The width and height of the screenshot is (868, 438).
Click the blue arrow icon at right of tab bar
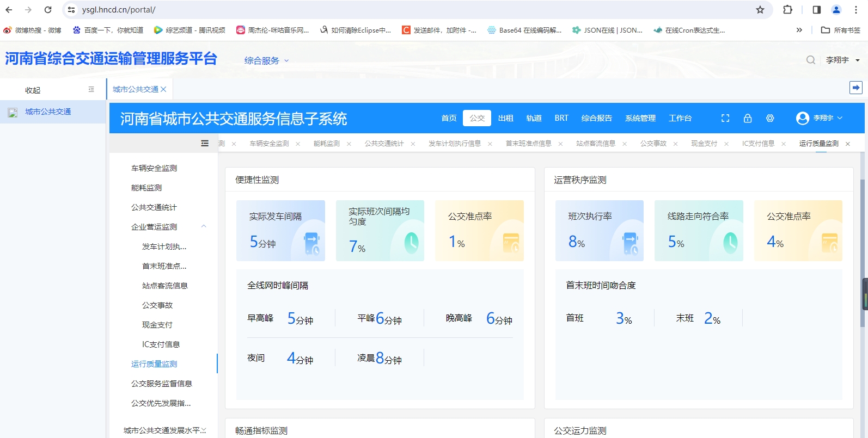point(856,88)
